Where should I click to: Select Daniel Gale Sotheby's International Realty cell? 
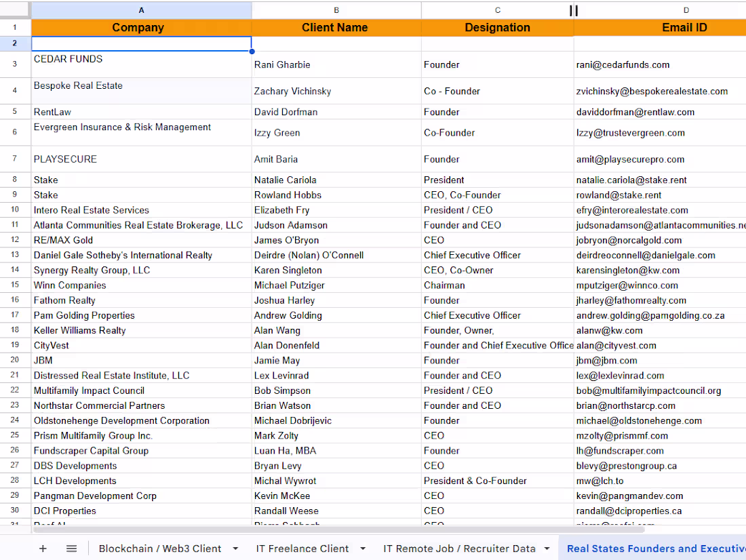point(141,255)
